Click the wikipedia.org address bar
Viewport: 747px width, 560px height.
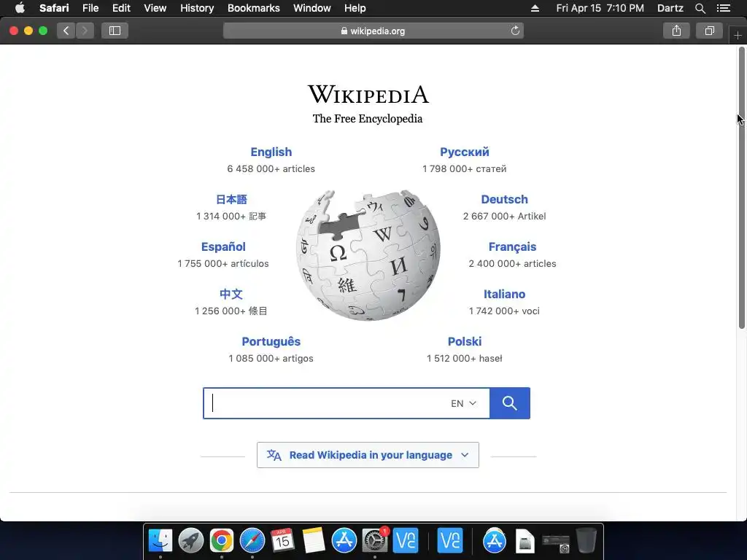click(x=373, y=31)
